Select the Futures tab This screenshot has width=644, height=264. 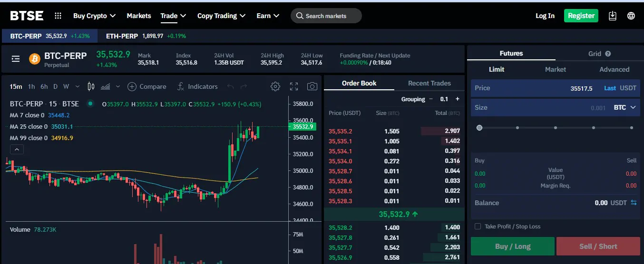pos(511,53)
